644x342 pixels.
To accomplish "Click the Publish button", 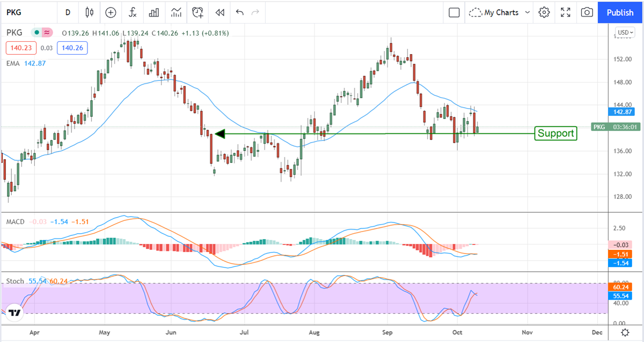I will click(620, 12).
